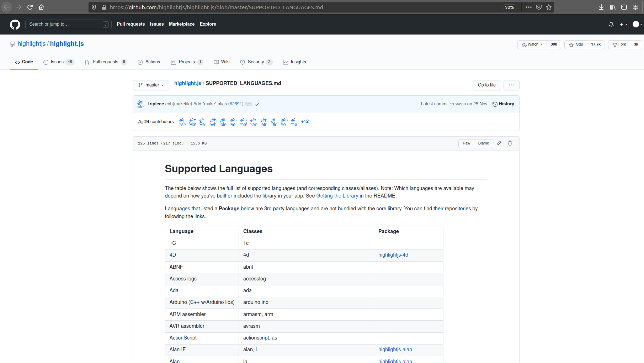The width and height of the screenshot is (644, 363).
Task: Open repository Pull requests tab
Action: coord(106,62)
